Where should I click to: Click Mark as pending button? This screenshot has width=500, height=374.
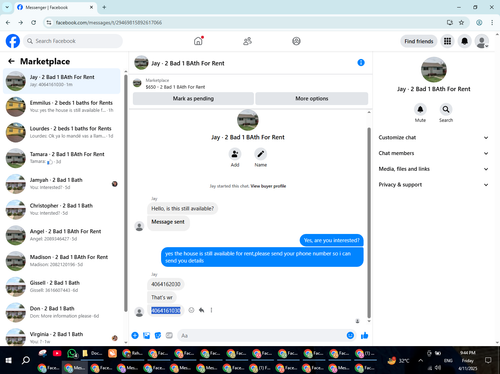(193, 98)
